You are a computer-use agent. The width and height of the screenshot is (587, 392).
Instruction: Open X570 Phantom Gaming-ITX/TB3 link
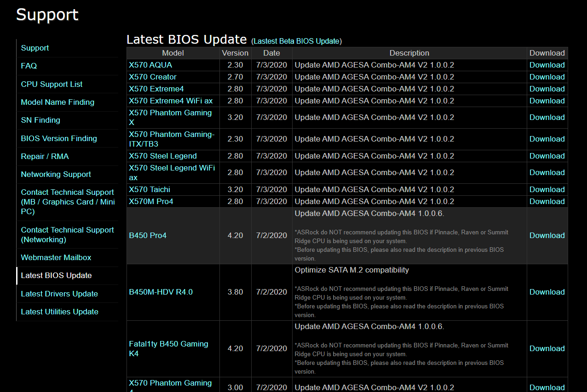click(172, 139)
